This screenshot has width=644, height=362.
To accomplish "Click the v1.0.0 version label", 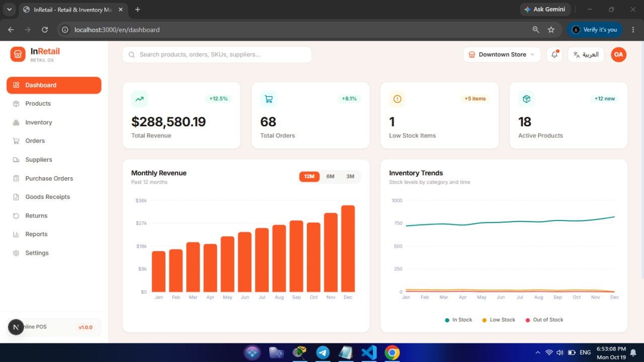I will coord(86,327).
